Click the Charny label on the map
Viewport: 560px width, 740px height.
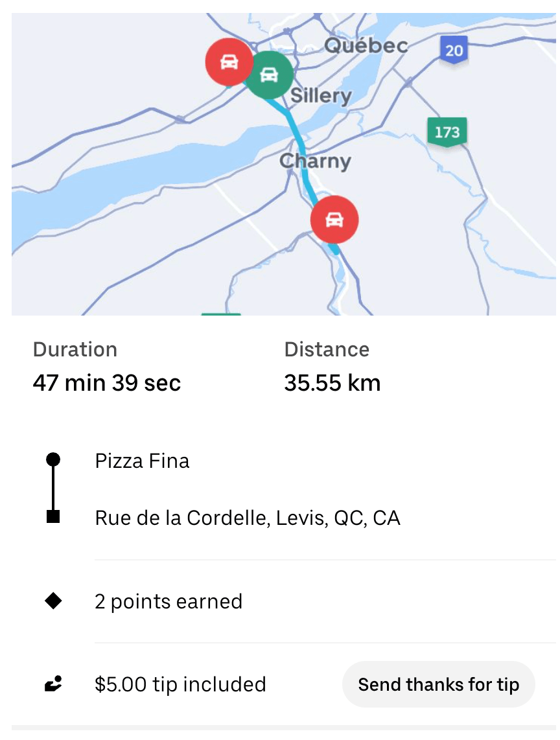pos(315,161)
